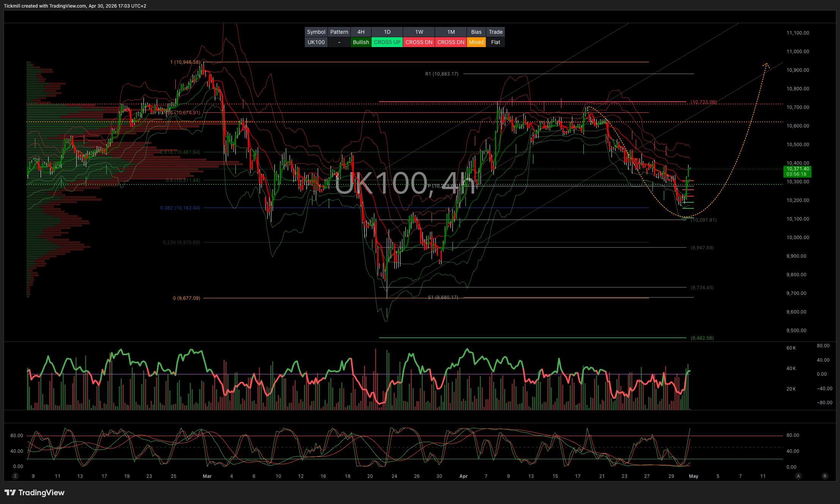Toggle the CROSS UP signal cell
Viewport: 840px width, 504px height.
click(387, 42)
